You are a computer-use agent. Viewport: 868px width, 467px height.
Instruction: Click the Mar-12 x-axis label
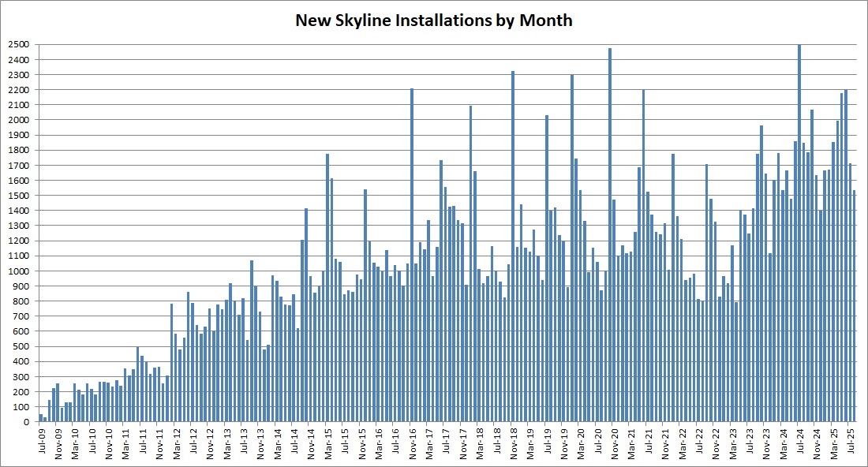(177, 443)
